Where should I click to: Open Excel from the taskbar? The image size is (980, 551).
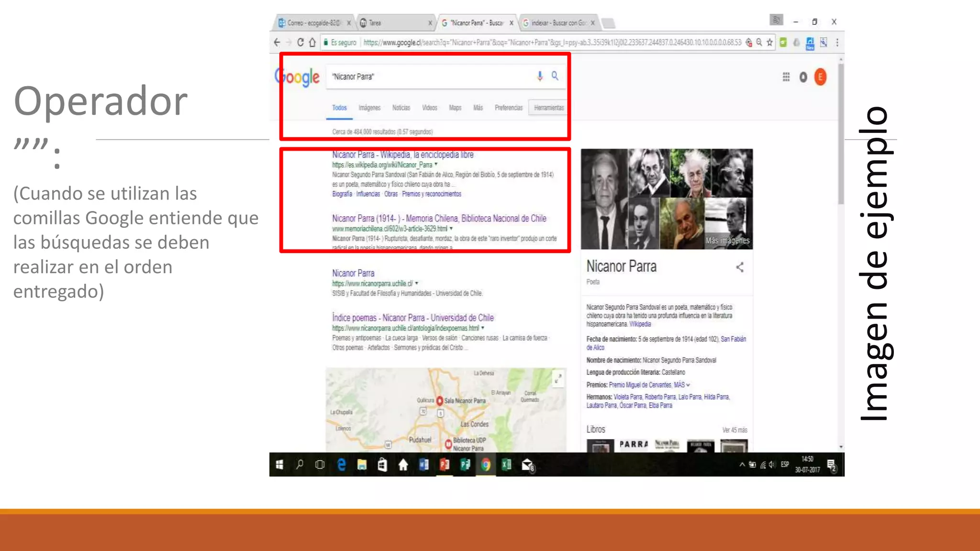[506, 464]
